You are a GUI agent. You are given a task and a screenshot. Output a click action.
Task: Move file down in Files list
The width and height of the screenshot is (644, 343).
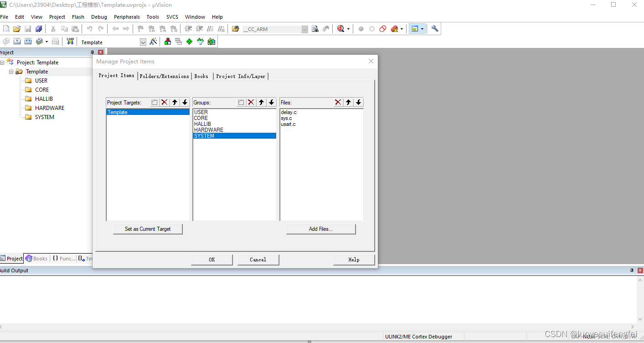(x=358, y=102)
